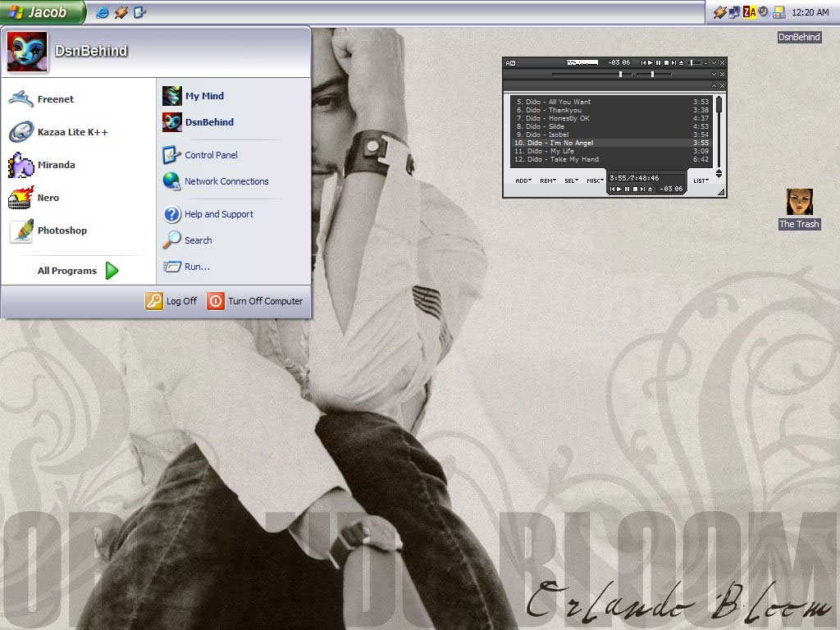Click Turn Off Computer button

click(255, 301)
